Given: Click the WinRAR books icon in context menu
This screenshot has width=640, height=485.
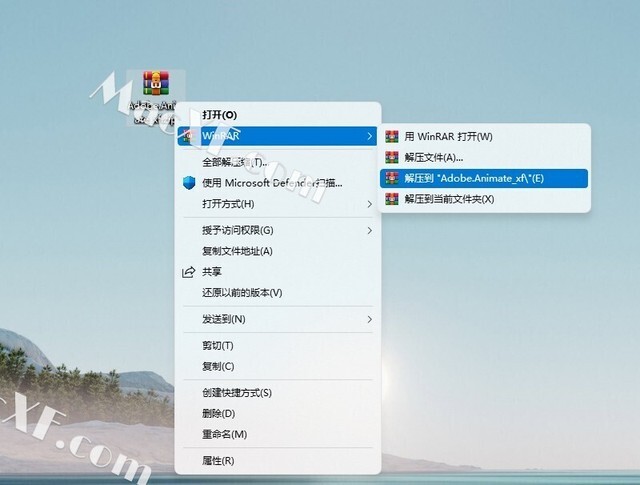Looking at the screenshot, I should click(188, 136).
